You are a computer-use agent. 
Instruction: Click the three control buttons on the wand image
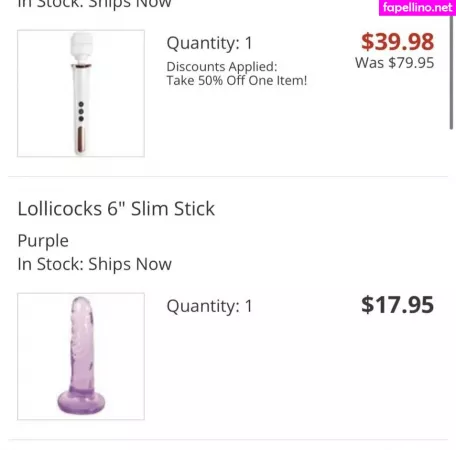(81, 112)
